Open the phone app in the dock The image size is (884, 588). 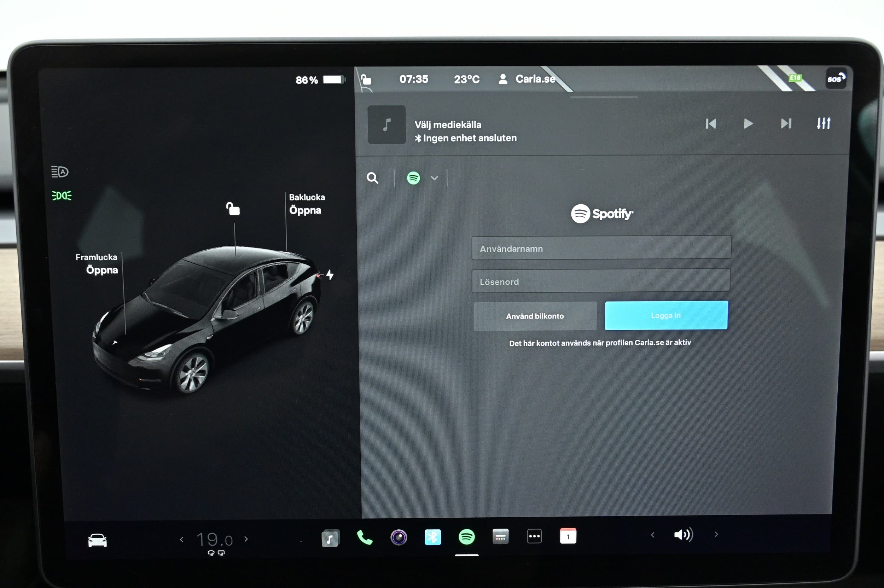tap(365, 537)
